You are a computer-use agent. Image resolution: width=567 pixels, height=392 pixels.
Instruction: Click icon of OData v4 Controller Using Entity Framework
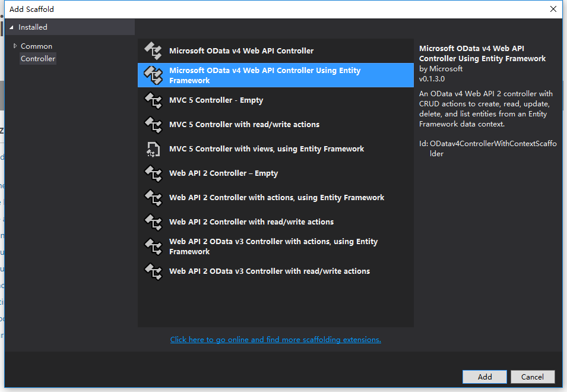[x=153, y=75]
